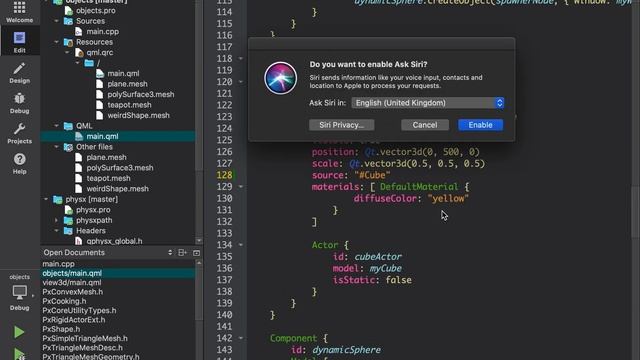Open the Open Documents pane selector
640x360 pixels.
point(170,253)
